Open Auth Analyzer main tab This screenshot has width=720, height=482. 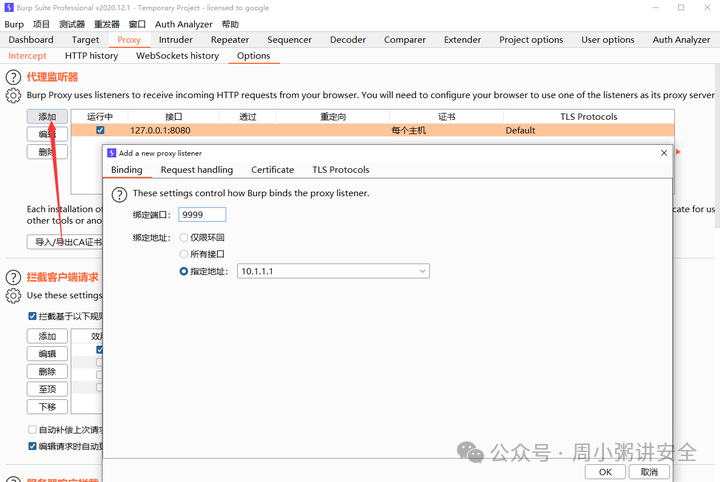681,40
